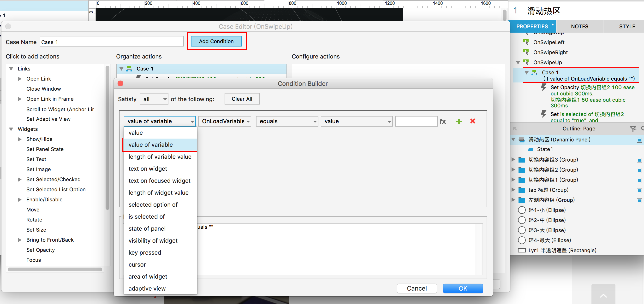Click the green plus add-row icon
The image size is (644, 304).
[x=459, y=121]
